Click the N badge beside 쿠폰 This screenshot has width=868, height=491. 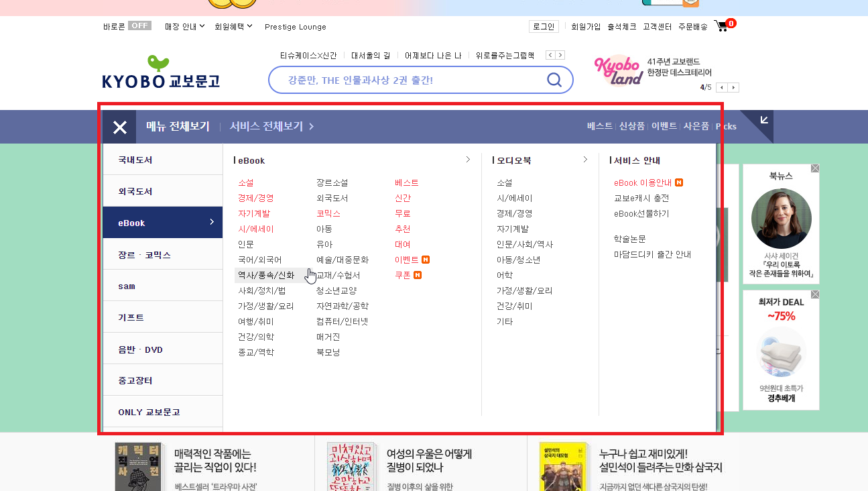point(418,275)
